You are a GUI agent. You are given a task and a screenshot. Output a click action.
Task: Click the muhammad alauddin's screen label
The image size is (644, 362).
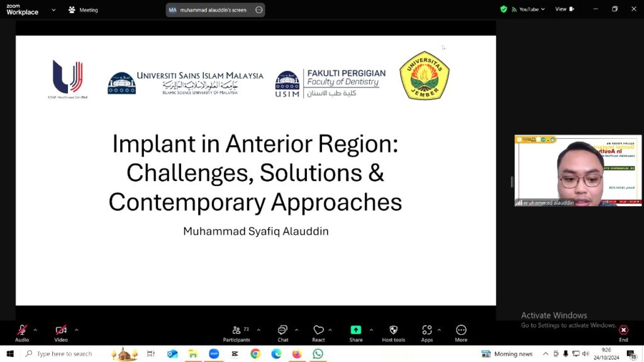(213, 10)
